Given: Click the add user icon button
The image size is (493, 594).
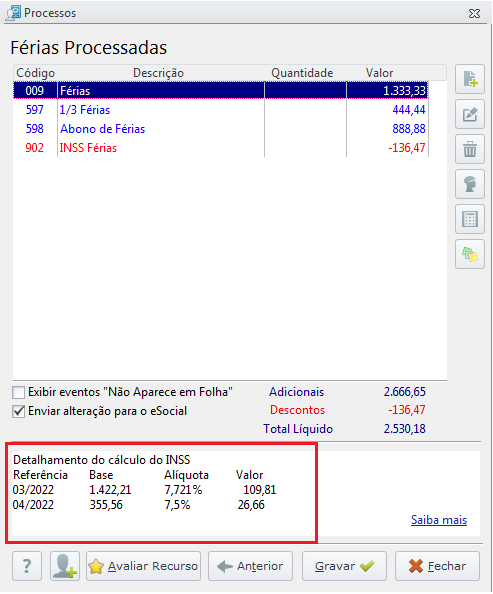Looking at the screenshot, I should pos(65,566).
